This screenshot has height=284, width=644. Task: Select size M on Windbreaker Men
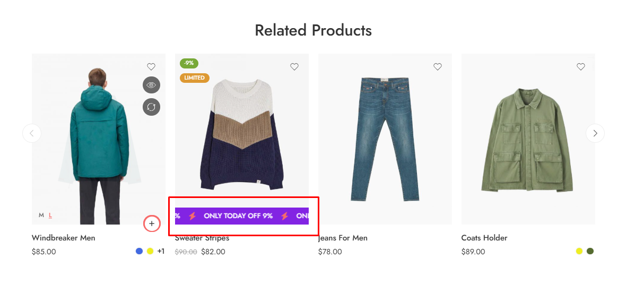click(x=41, y=216)
